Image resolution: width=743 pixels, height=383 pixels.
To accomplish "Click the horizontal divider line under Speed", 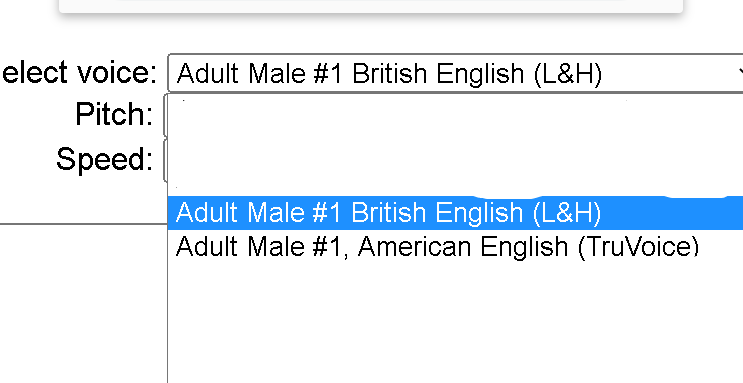I will point(83,223).
